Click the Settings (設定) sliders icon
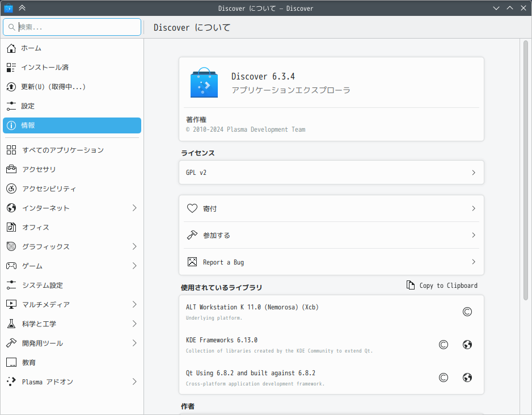Screen dimensions: 532x415 tap(11, 106)
